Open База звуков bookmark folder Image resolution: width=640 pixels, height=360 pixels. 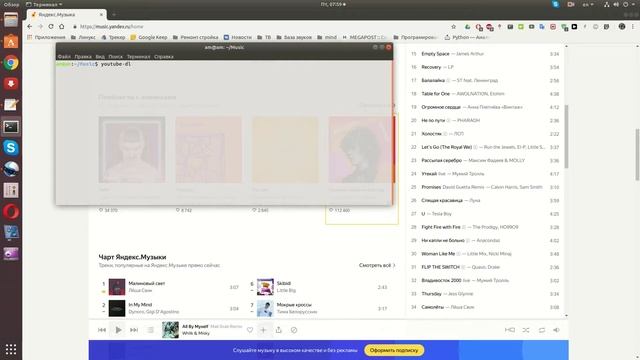(294, 37)
